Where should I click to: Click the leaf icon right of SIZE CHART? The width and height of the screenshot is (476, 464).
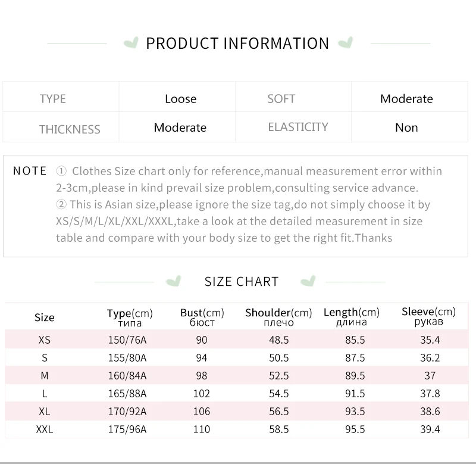point(308,281)
